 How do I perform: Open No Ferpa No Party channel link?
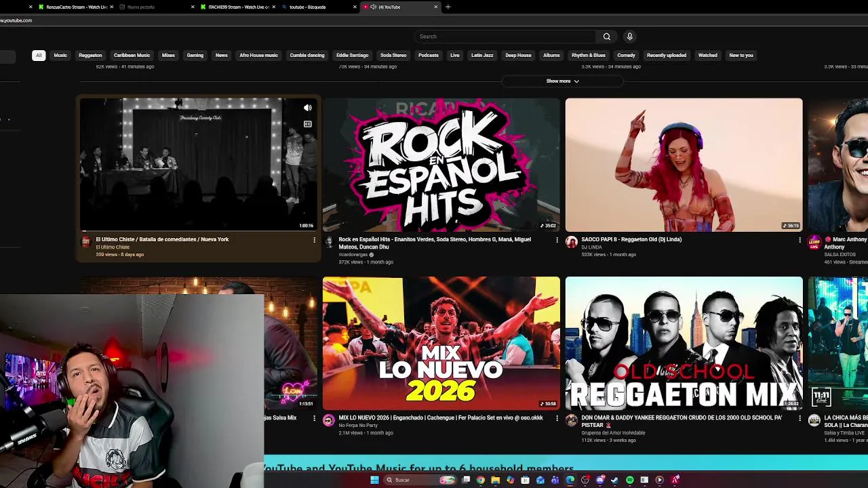coord(358,426)
